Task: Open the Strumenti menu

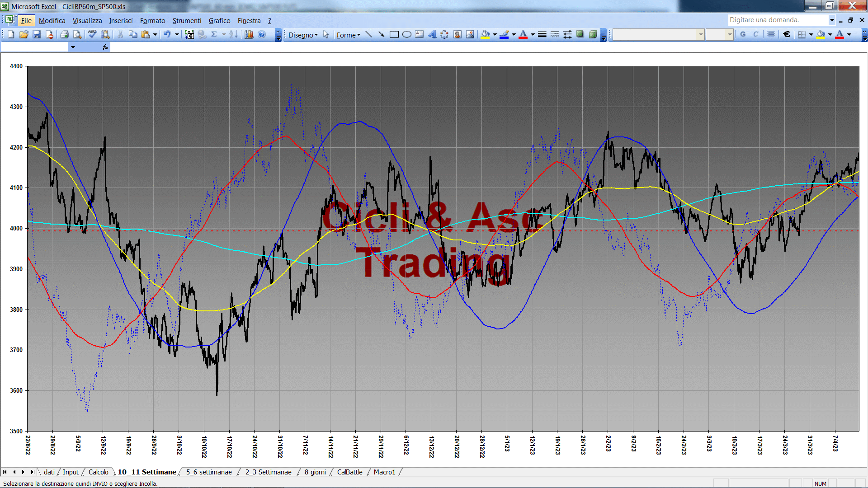Action: (187, 20)
